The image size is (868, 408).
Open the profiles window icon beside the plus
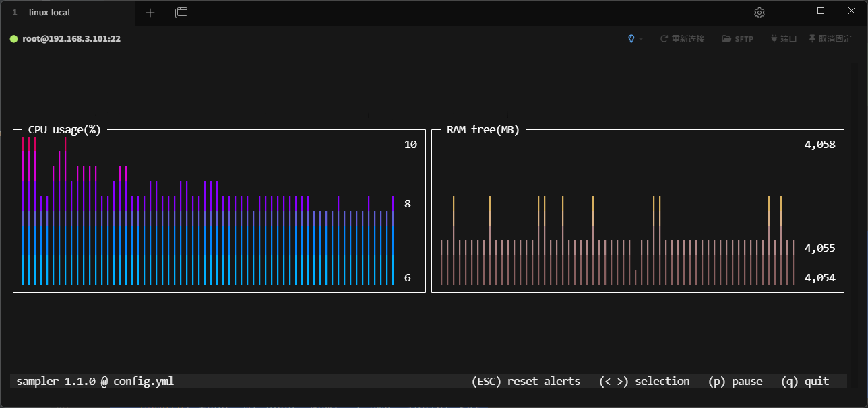(x=181, y=13)
